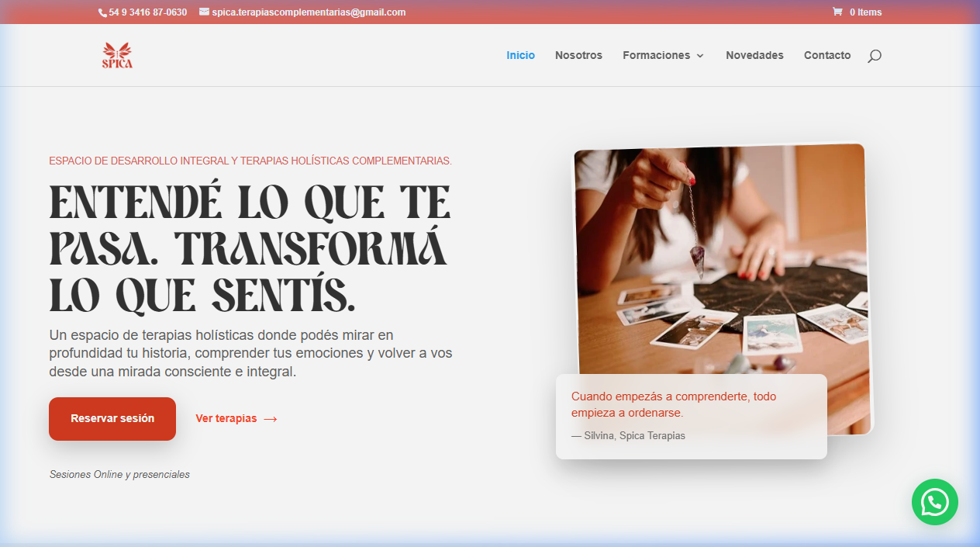Click the envelope icon beside email address
The image size is (980, 547).
coord(204,12)
